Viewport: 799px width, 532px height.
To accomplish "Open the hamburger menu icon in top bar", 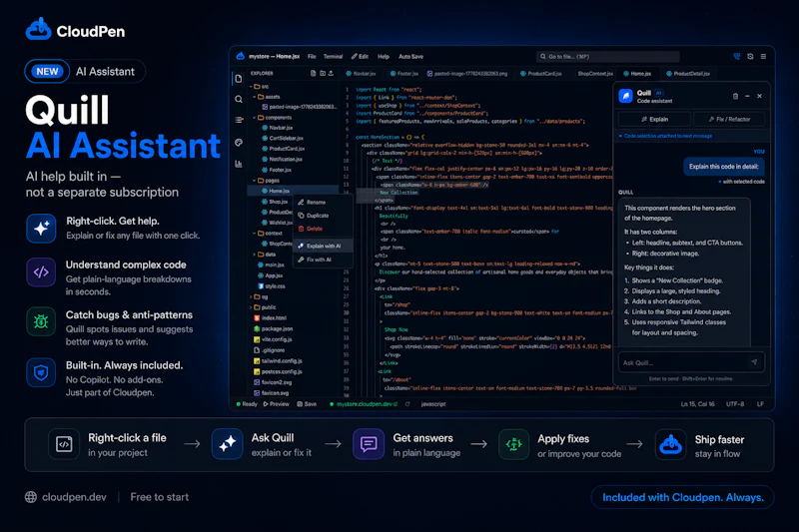I will pos(763,57).
